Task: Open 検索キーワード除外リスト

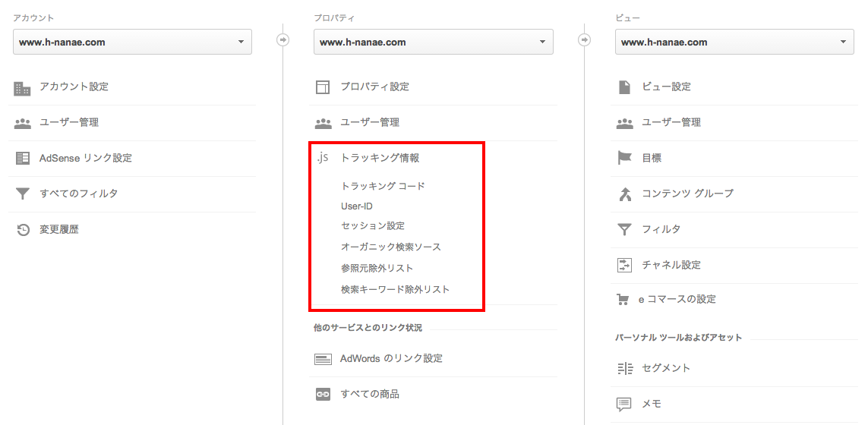Action: (x=395, y=289)
